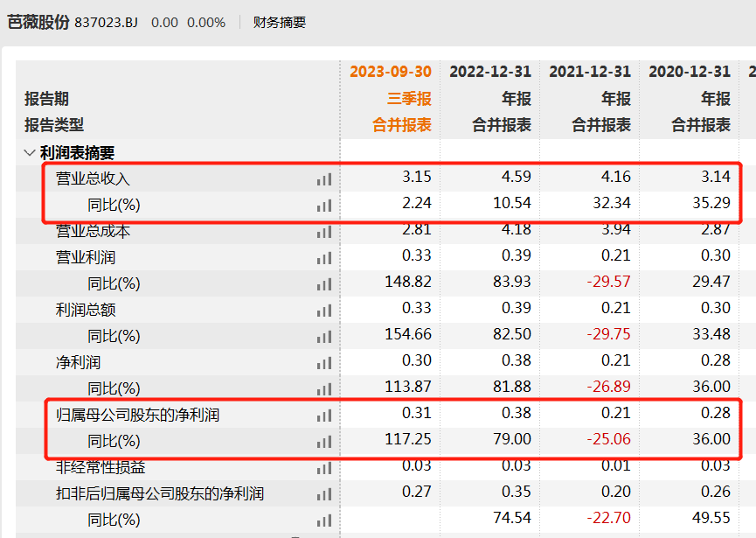
Task: Show the bar chart for 营业利润
Action: [324, 258]
